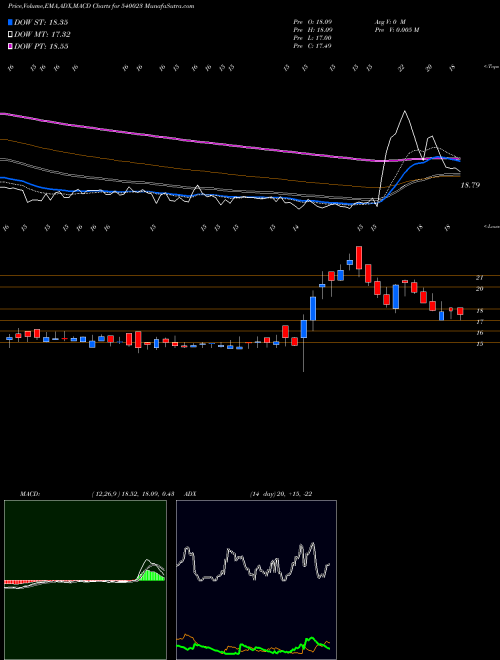Open the dark blue ADX indicator panel
The image size is (500, 660).
pos(256,580)
